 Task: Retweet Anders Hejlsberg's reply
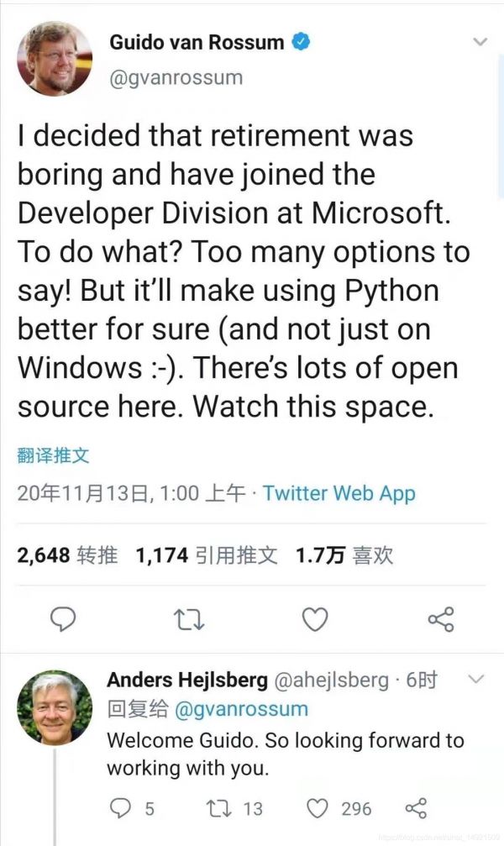(x=217, y=808)
